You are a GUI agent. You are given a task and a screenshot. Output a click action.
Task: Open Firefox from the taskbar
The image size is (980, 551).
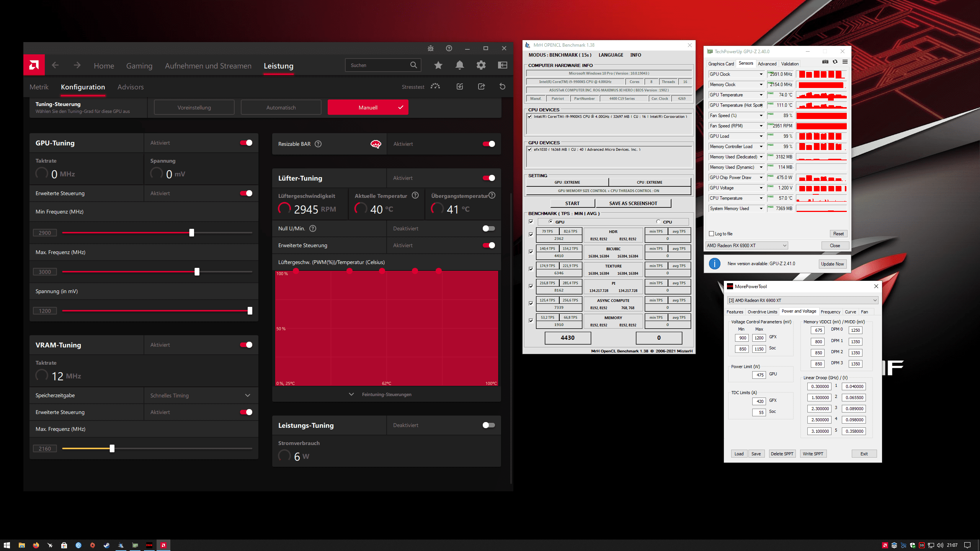point(36,545)
